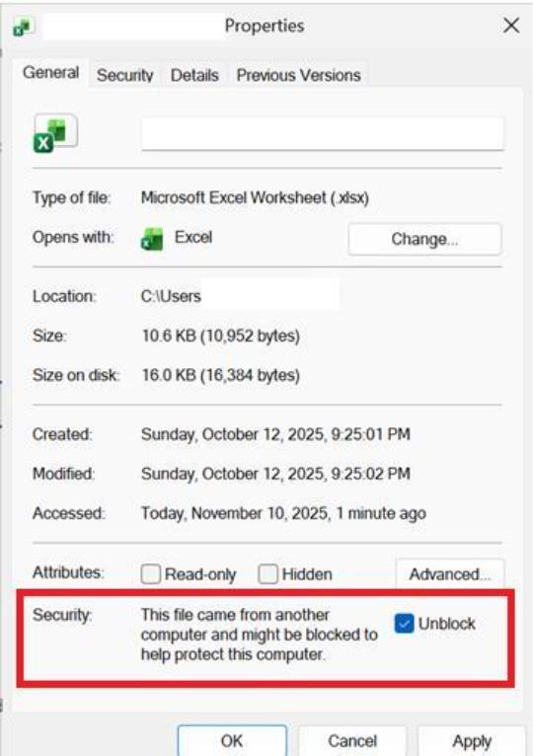Open the Advanced... attributes dialog
Screen dimensions: 533x756
[x=449, y=573]
